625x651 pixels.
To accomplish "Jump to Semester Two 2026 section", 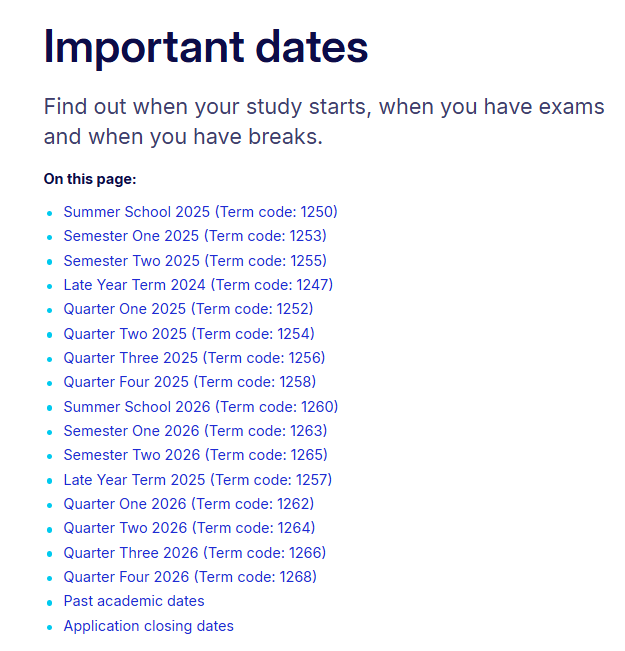I will [x=195, y=455].
